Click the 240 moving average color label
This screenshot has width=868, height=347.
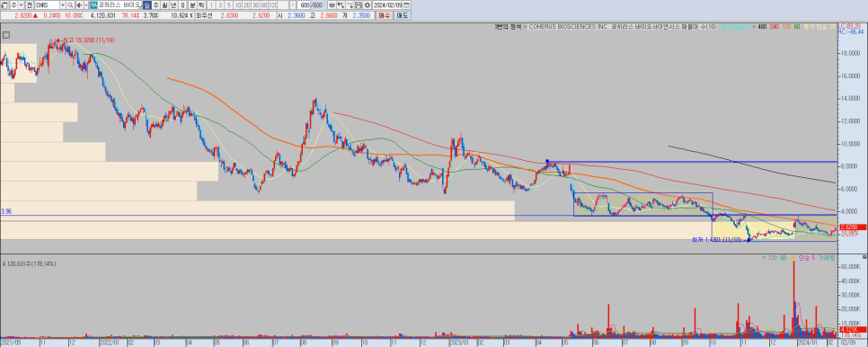pyautogui.click(x=775, y=26)
